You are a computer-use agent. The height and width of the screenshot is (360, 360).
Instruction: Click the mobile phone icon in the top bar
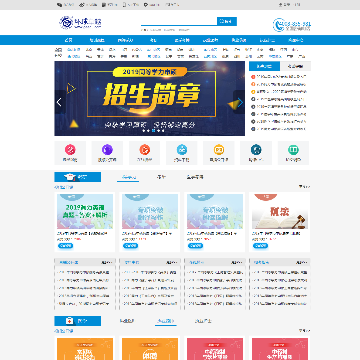click(x=125, y=5)
